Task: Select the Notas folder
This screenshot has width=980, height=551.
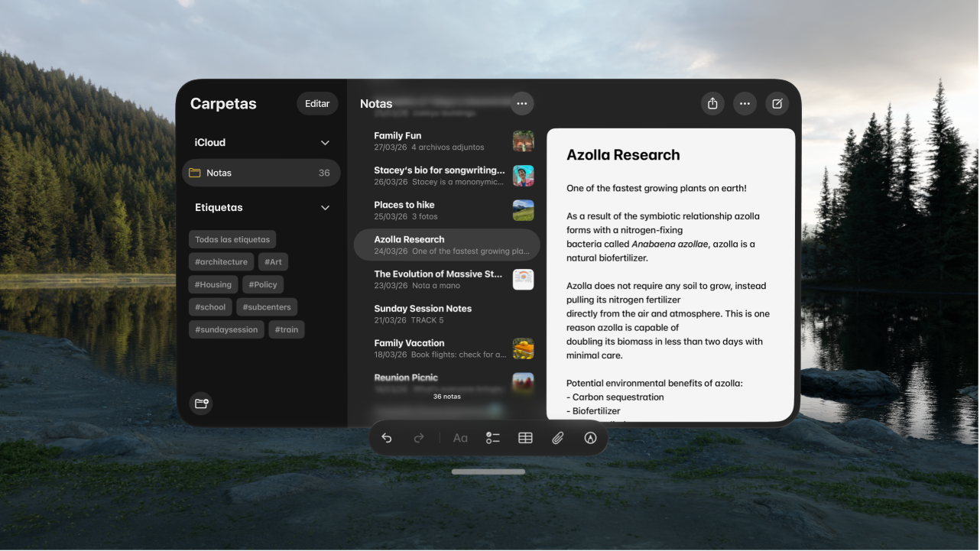Action: [261, 173]
